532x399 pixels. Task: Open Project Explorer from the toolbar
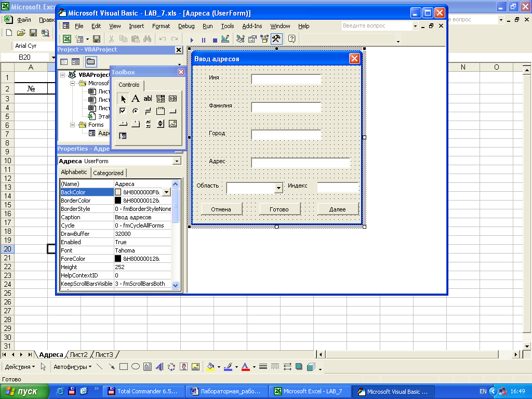click(241, 39)
